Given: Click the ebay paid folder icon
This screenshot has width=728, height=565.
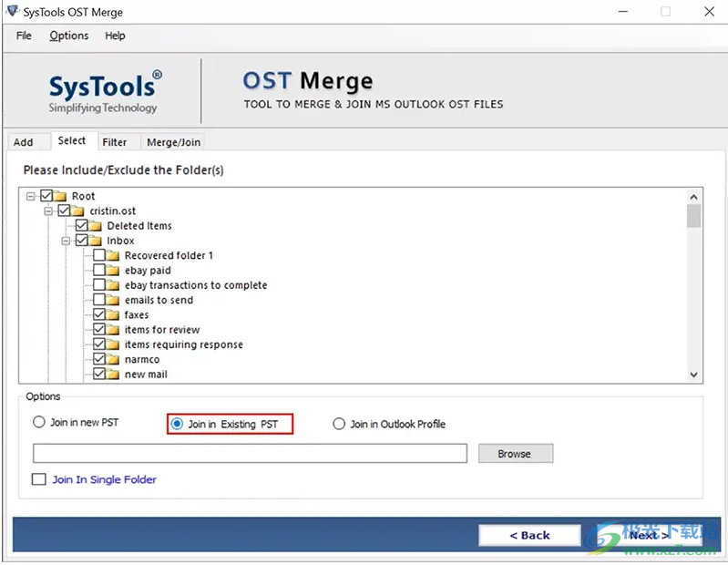Looking at the screenshot, I should tap(113, 271).
